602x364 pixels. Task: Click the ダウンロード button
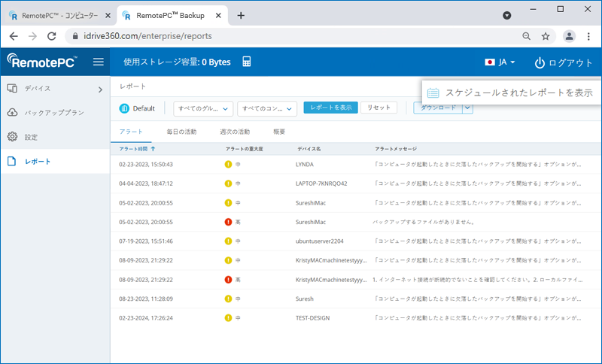coord(438,108)
